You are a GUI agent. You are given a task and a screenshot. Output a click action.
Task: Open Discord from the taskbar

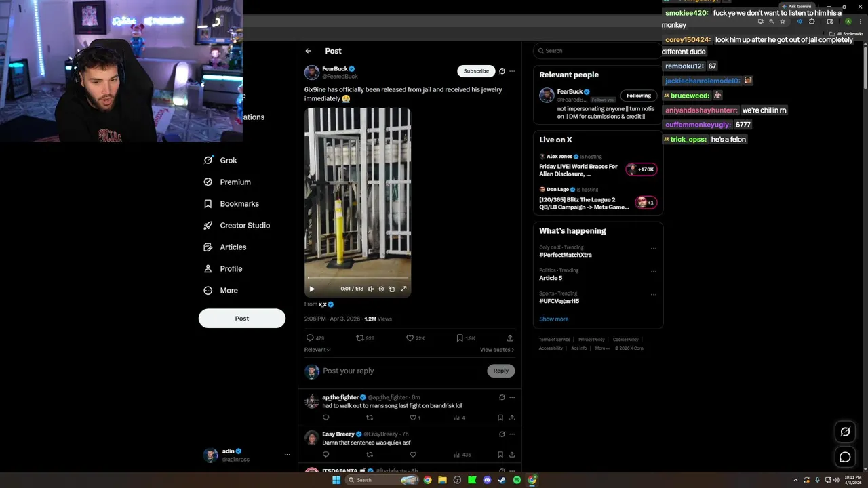pos(487,480)
